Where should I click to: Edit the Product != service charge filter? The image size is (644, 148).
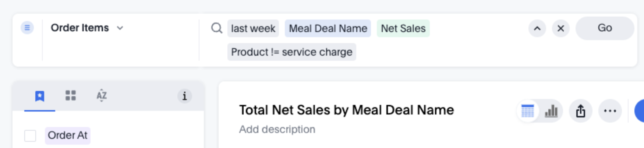291,52
